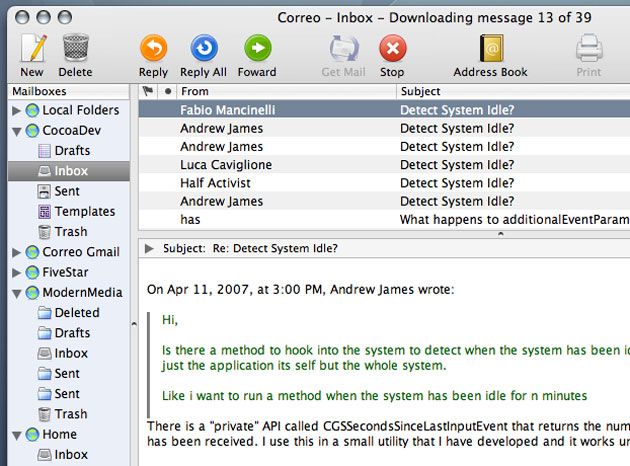Sort by the read-status dot column header
This screenshot has height=466, width=630.
click(168, 91)
